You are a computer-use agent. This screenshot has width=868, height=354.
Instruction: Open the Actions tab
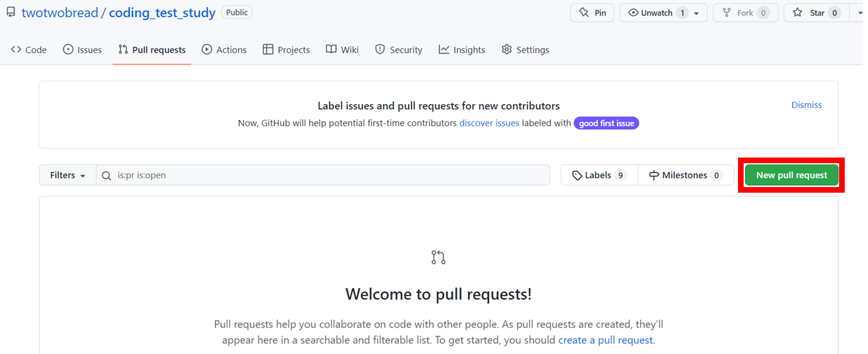[x=224, y=50]
